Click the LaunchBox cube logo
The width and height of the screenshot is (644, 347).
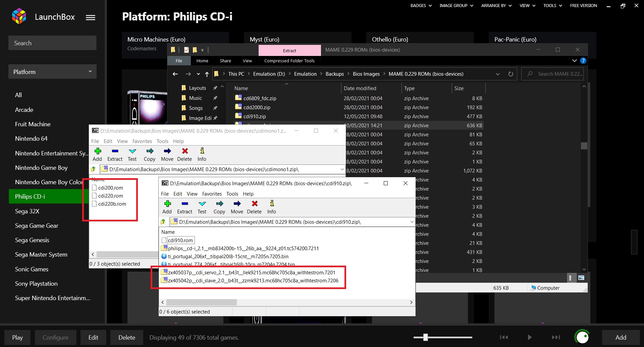tap(19, 16)
